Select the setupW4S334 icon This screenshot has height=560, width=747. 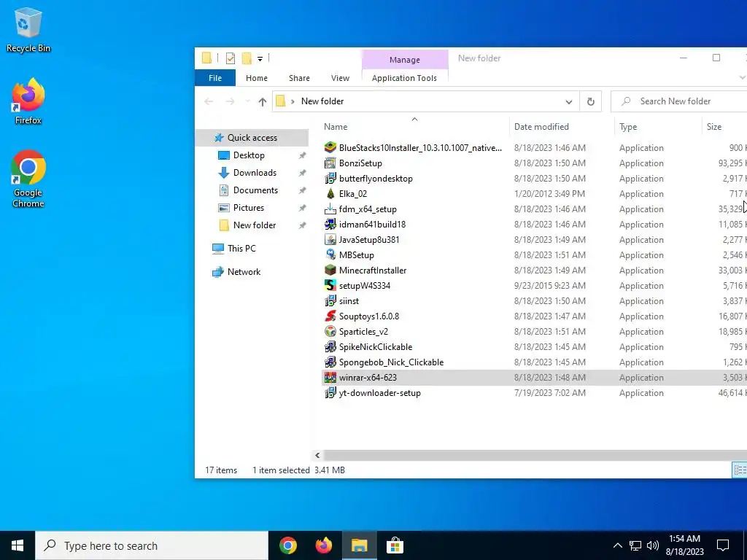330,285
